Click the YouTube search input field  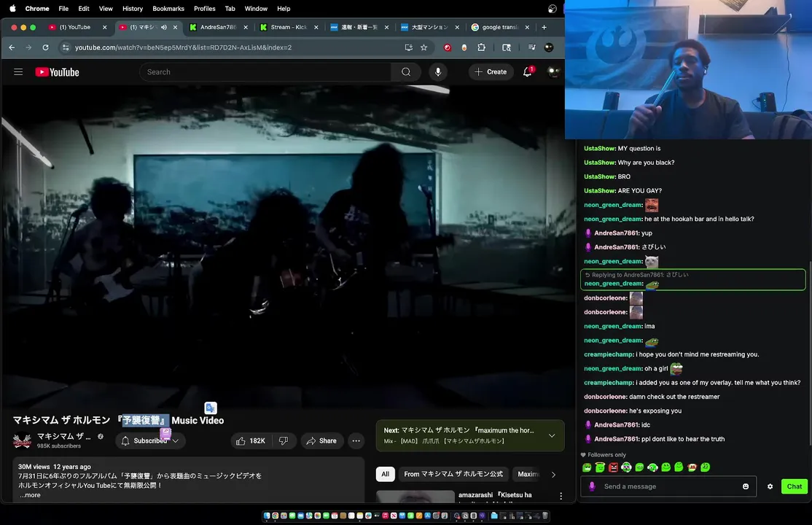265,72
